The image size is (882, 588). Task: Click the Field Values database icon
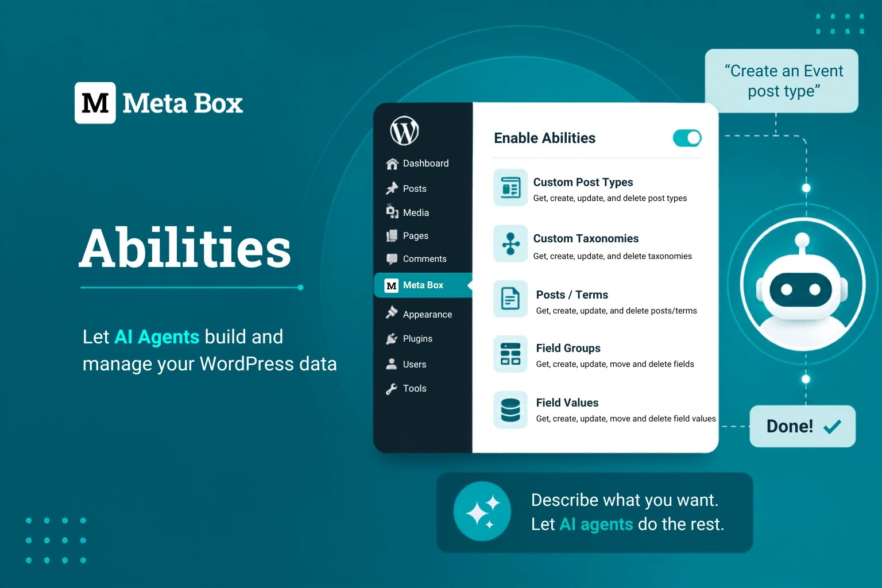(x=510, y=410)
